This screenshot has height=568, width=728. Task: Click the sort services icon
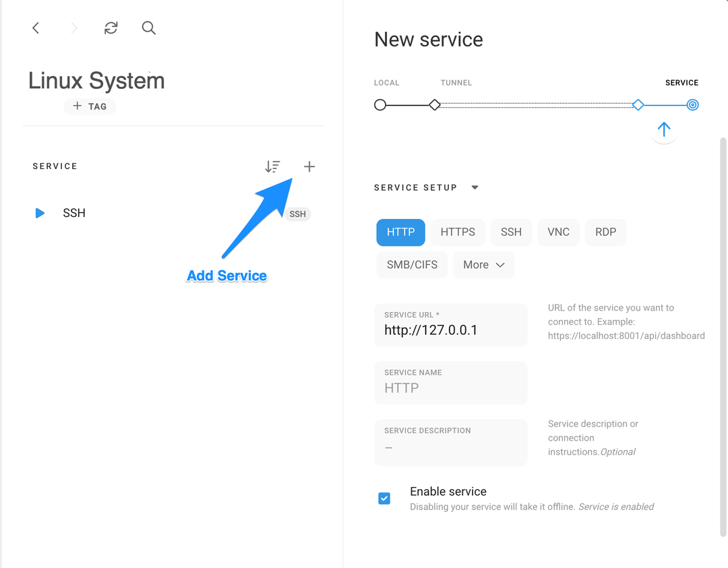[x=272, y=166]
